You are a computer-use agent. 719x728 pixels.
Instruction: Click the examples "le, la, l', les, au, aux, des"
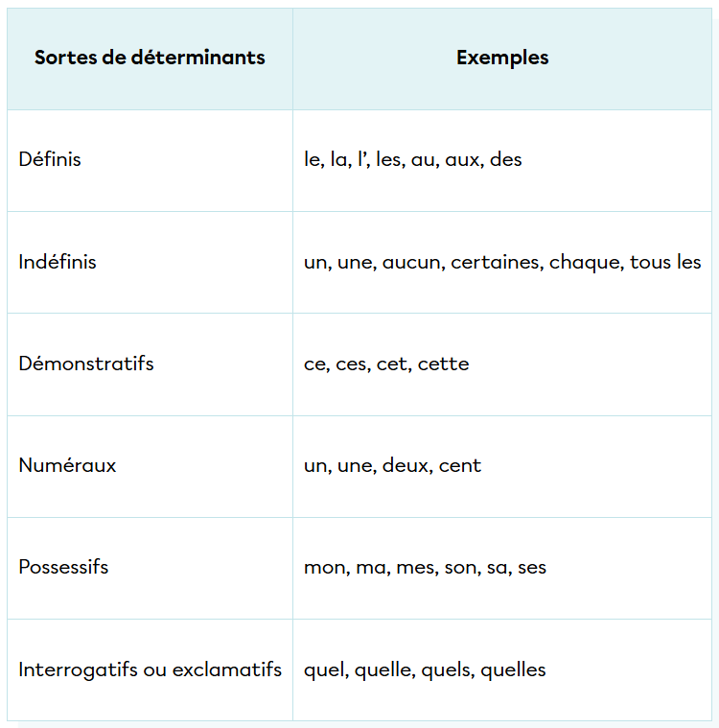pyautogui.click(x=413, y=160)
